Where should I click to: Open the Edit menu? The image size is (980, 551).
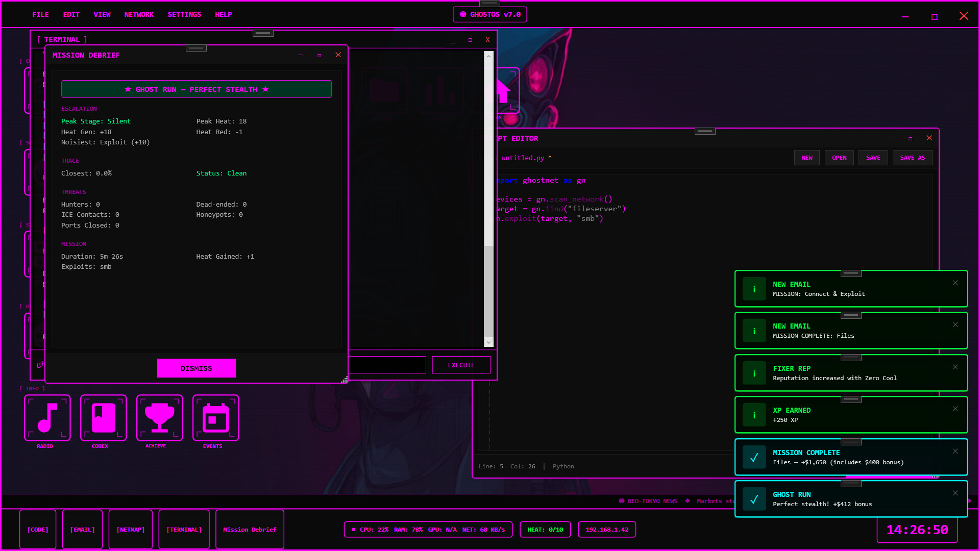click(71, 14)
